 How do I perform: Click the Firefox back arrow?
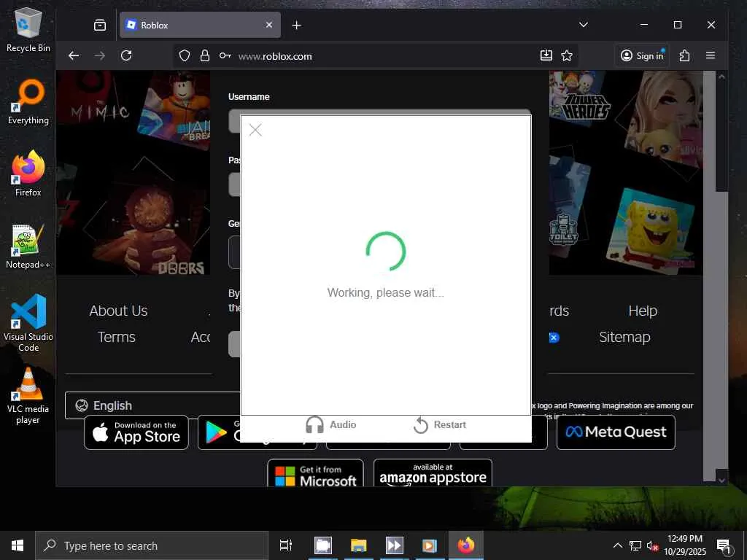click(x=74, y=55)
